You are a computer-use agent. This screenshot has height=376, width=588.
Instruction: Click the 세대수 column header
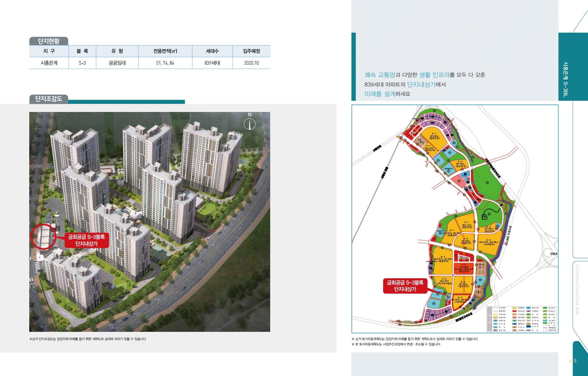[212, 51]
